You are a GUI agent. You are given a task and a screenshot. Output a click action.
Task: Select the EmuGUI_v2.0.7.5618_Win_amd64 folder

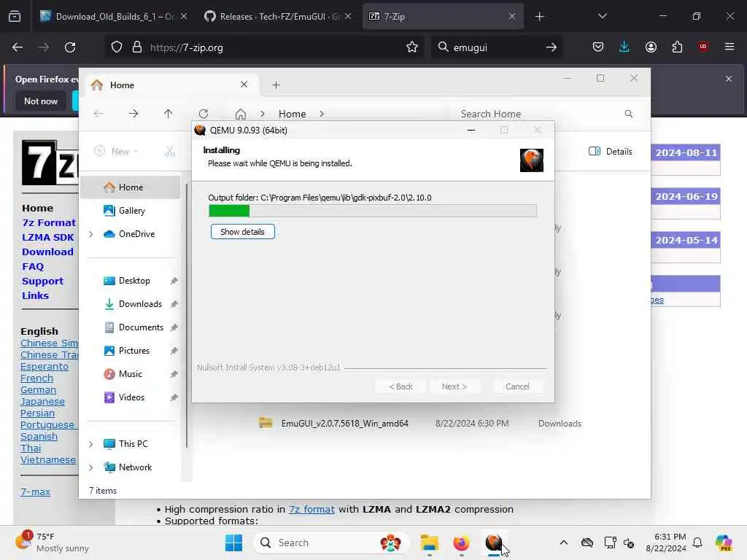pyautogui.click(x=344, y=424)
